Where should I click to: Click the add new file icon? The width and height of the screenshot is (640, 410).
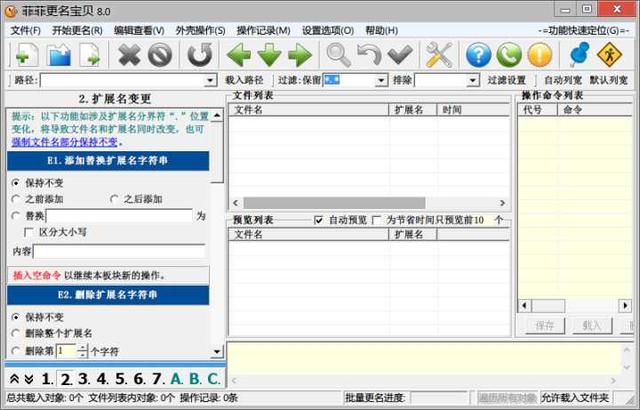26,55
